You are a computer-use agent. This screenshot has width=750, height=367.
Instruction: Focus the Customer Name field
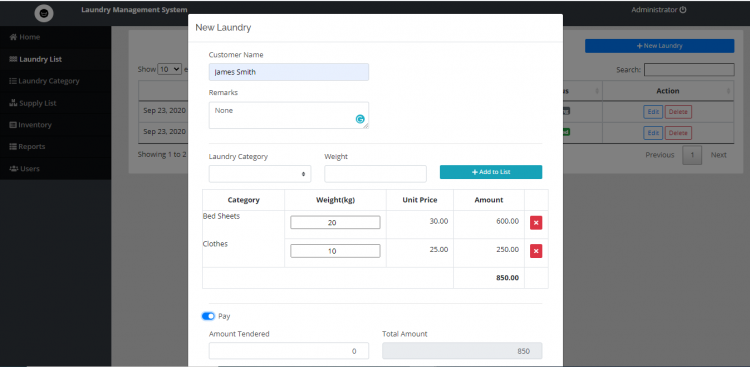pyautogui.click(x=289, y=72)
